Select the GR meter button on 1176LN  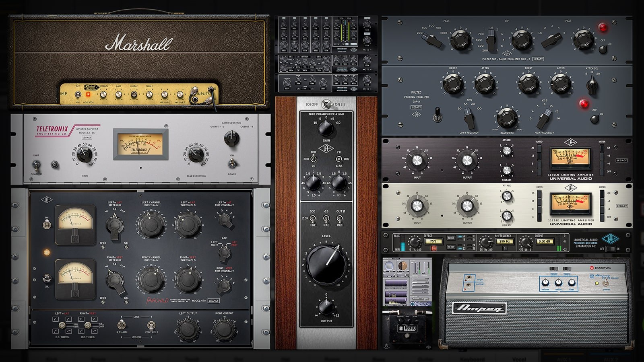click(x=602, y=148)
